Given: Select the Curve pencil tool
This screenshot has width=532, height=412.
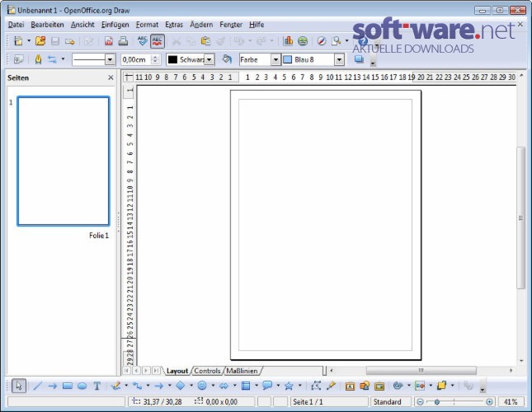Looking at the screenshot, I should [x=115, y=386].
